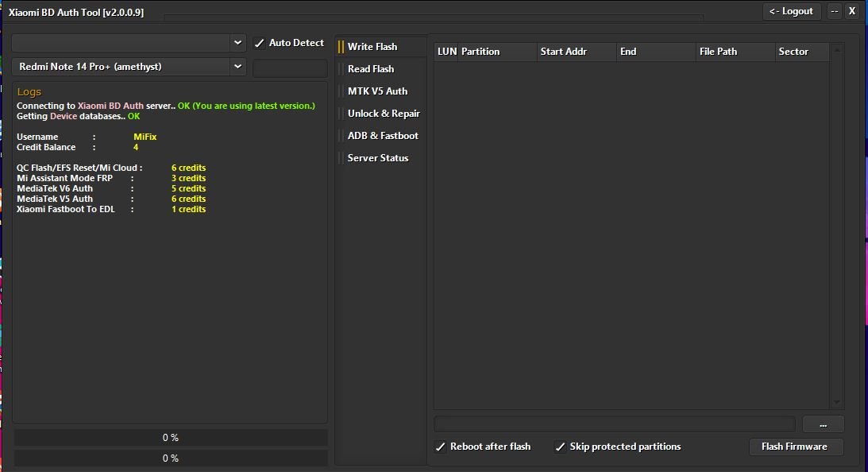
Task: Click the firmware file path field
Action: click(x=615, y=424)
